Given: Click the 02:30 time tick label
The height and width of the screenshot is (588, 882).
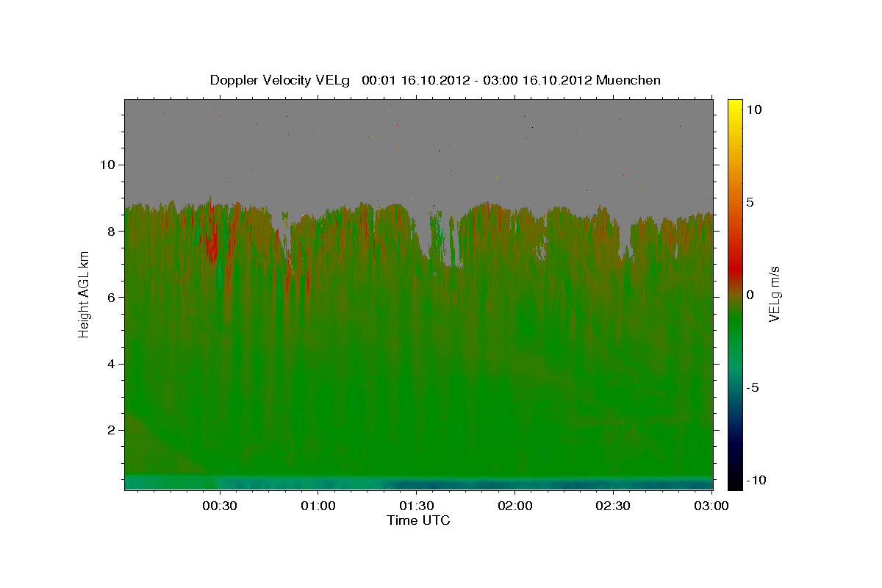Looking at the screenshot, I should [613, 506].
